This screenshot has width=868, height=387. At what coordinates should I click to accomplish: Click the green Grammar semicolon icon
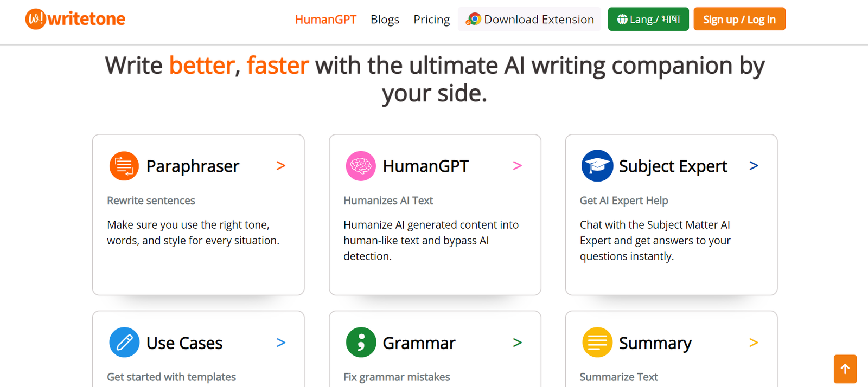point(361,343)
